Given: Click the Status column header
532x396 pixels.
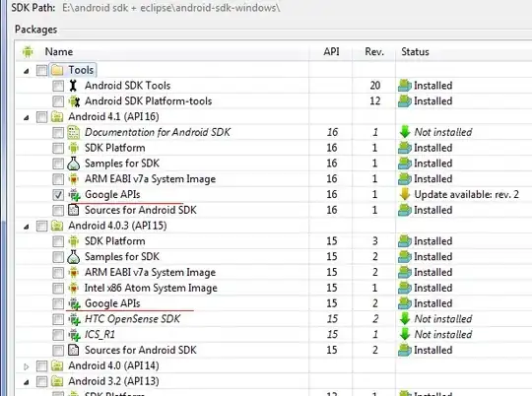Looking at the screenshot, I should pyautogui.click(x=415, y=51).
